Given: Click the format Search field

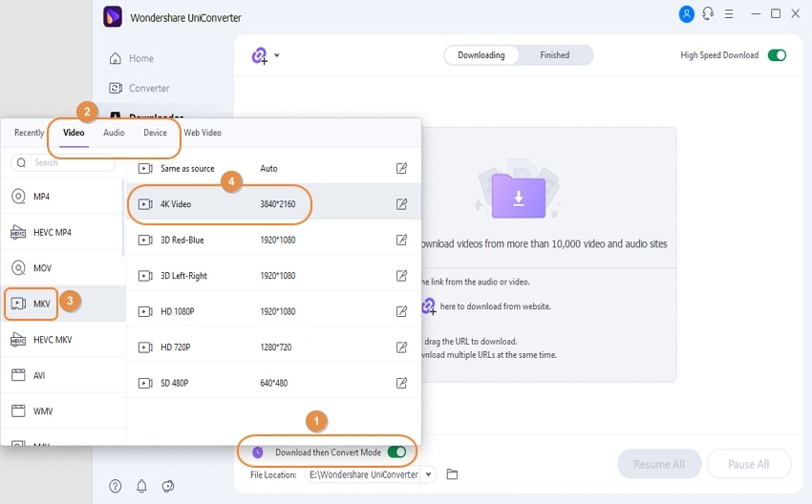Looking at the screenshot, I should 63,162.
